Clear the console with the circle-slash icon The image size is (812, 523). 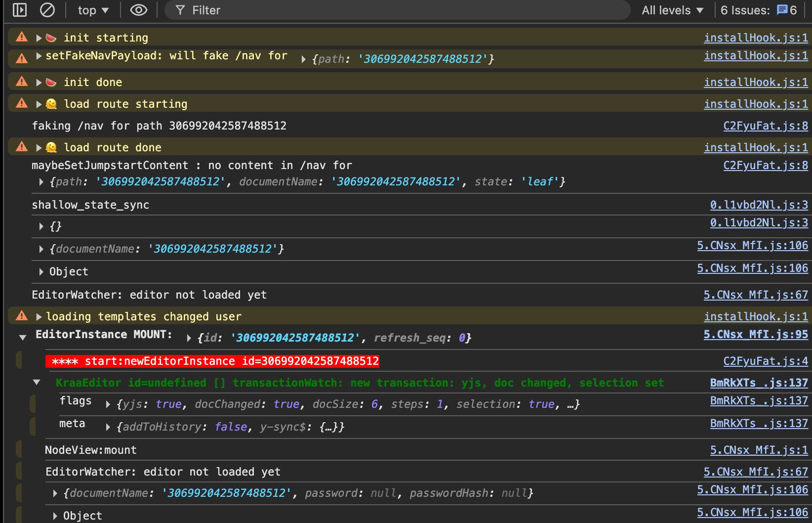(47, 10)
